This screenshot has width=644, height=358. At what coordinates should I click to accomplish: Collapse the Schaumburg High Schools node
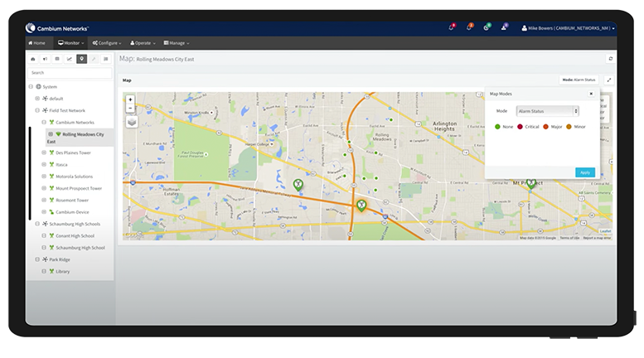[x=37, y=224]
